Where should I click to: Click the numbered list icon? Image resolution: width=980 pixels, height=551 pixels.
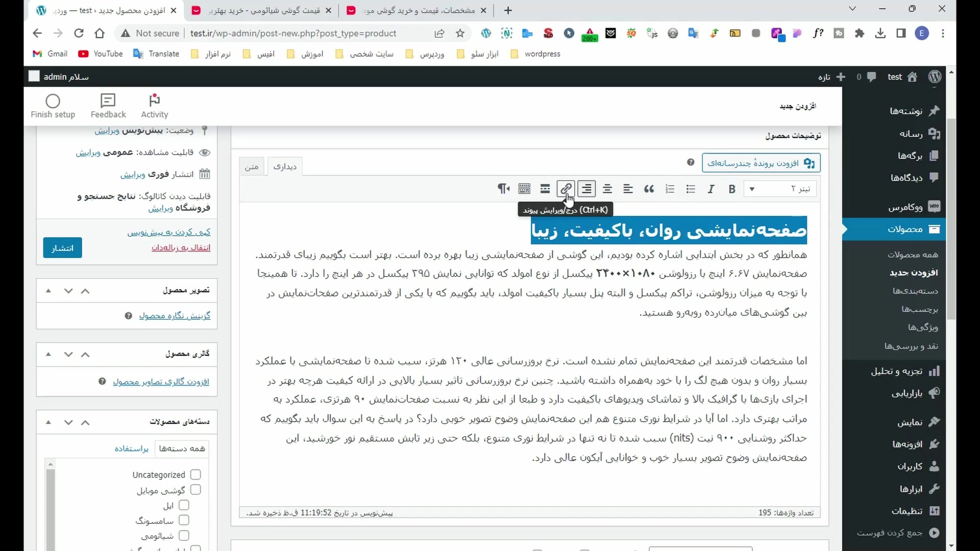tap(670, 189)
